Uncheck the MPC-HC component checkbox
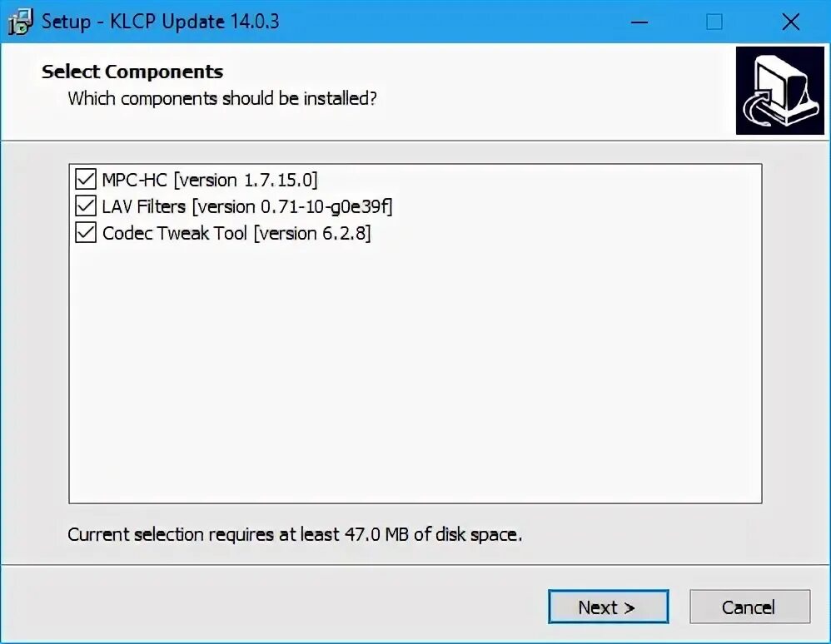The height and width of the screenshot is (644, 831). [86, 179]
